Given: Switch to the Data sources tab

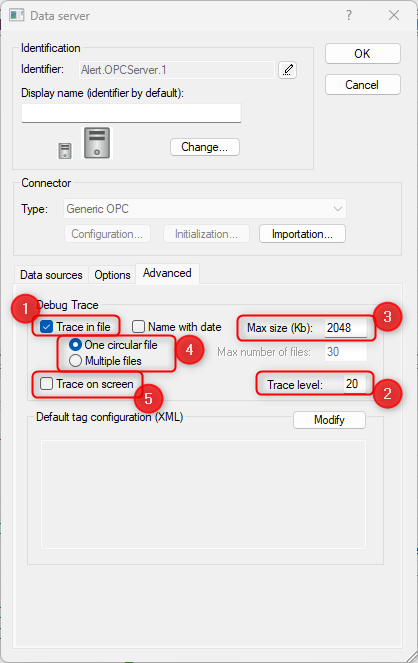Looking at the screenshot, I should [x=51, y=275].
